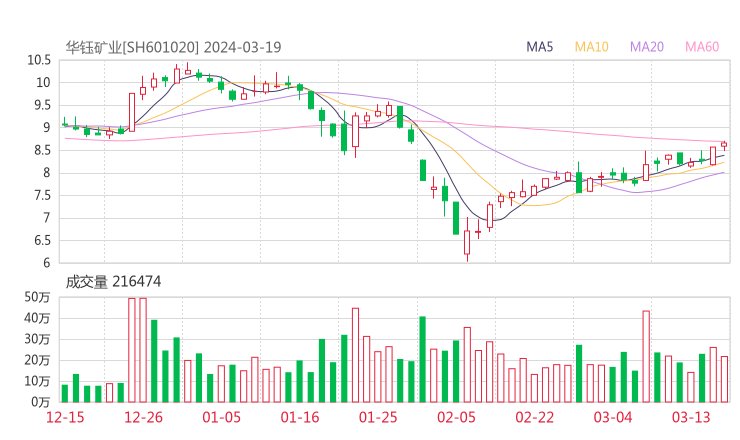The image size is (740, 440).
Task: Click the 01-05 date axis label
Action: pyautogui.click(x=221, y=417)
